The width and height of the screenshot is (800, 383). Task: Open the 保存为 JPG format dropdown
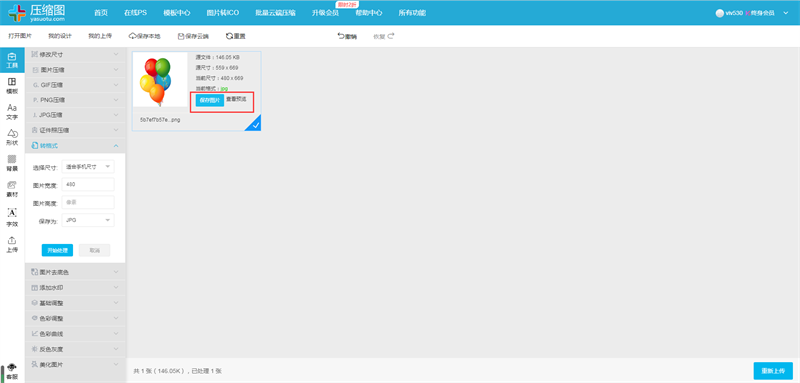coord(88,220)
